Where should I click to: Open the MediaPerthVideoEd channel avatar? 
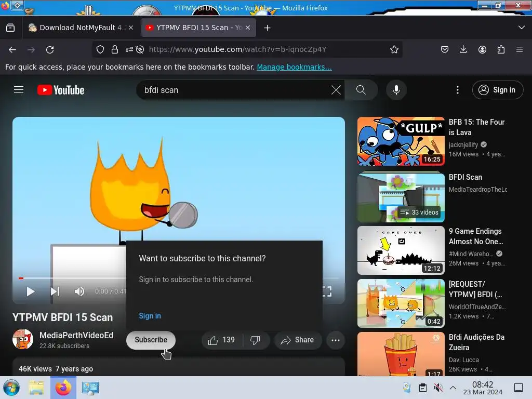coord(23,339)
